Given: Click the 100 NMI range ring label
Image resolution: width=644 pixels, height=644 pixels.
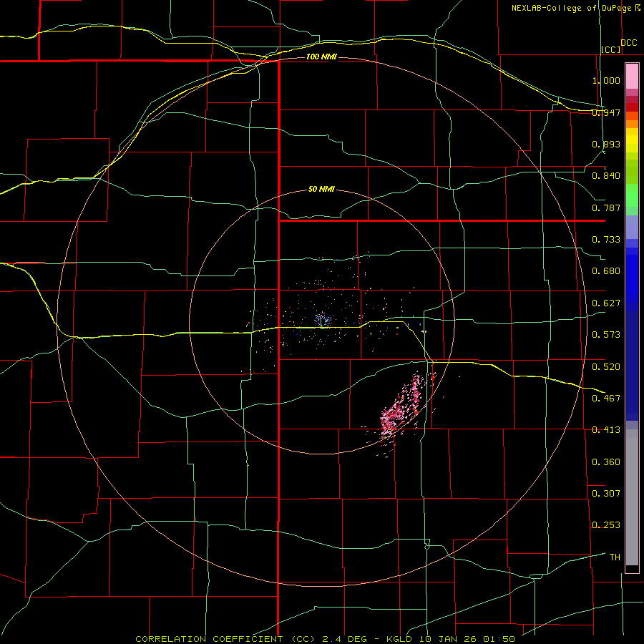Looking at the screenshot, I should tap(321, 57).
